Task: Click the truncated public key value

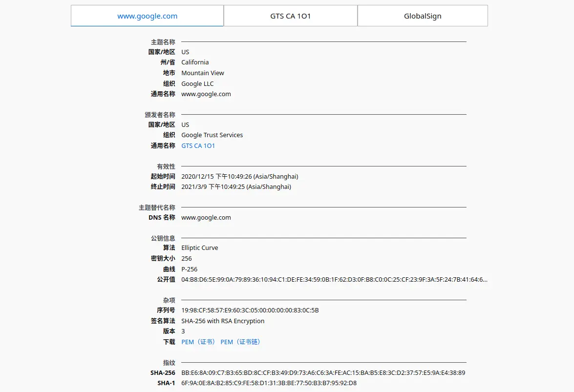Action: click(334, 279)
